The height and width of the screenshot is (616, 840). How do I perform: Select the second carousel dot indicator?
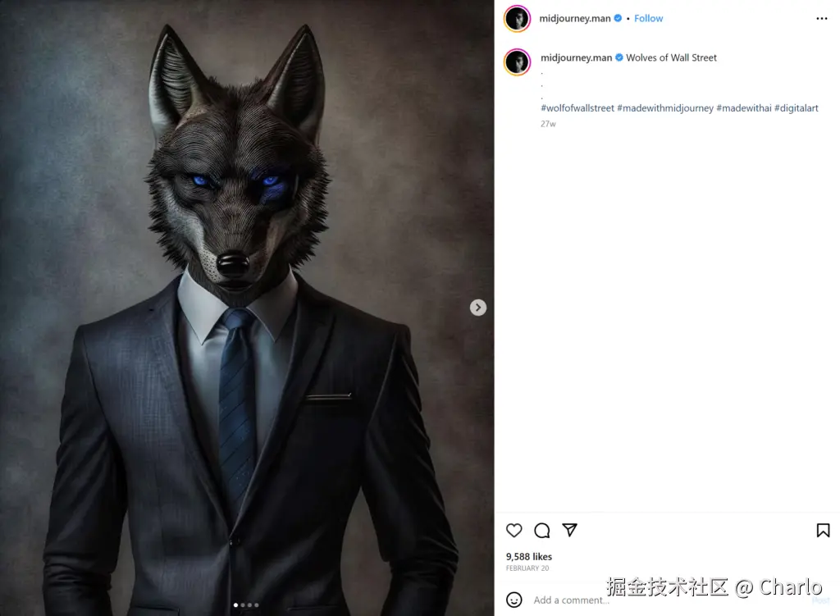pos(243,605)
